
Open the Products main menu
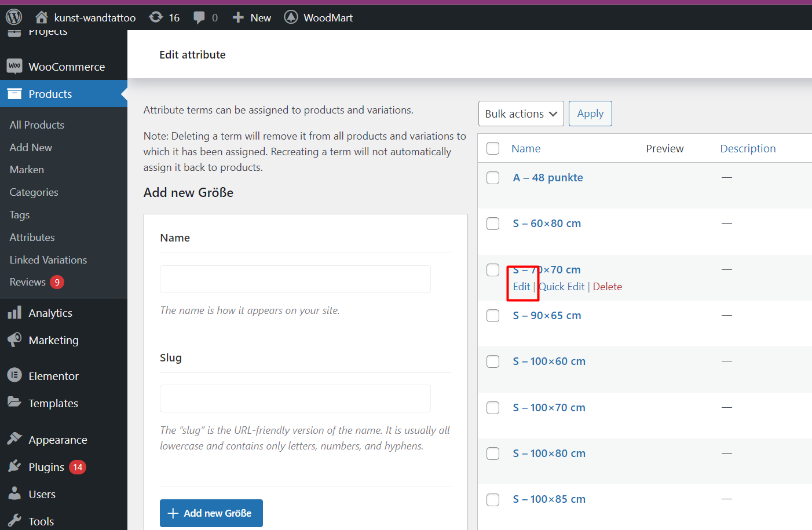coord(64,94)
